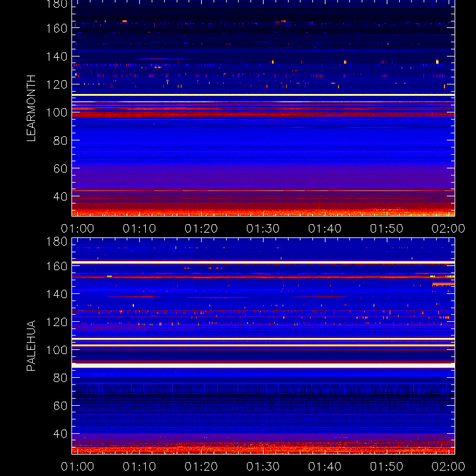Viewport: 476px width, 476px height.
Task: Click the 01:20 time label under the Palehua plot
Action: [x=201, y=466]
